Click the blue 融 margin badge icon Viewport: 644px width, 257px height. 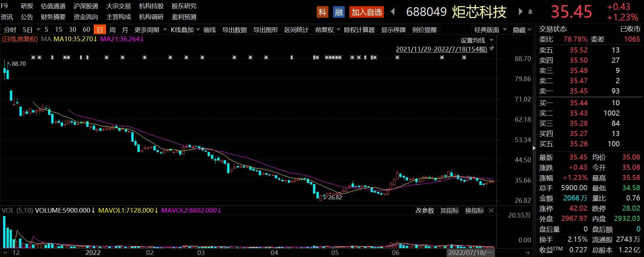pos(339,12)
